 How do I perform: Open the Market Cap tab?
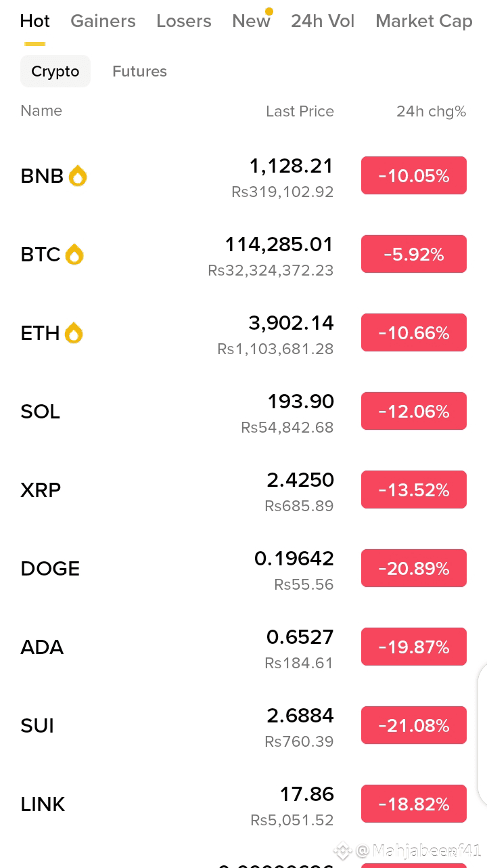(424, 22)
